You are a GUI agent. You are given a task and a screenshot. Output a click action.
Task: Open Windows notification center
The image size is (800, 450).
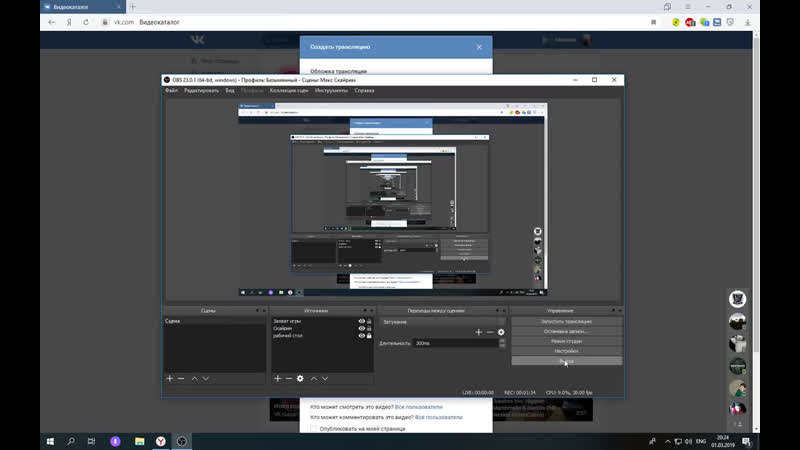[x=746, y=441]
